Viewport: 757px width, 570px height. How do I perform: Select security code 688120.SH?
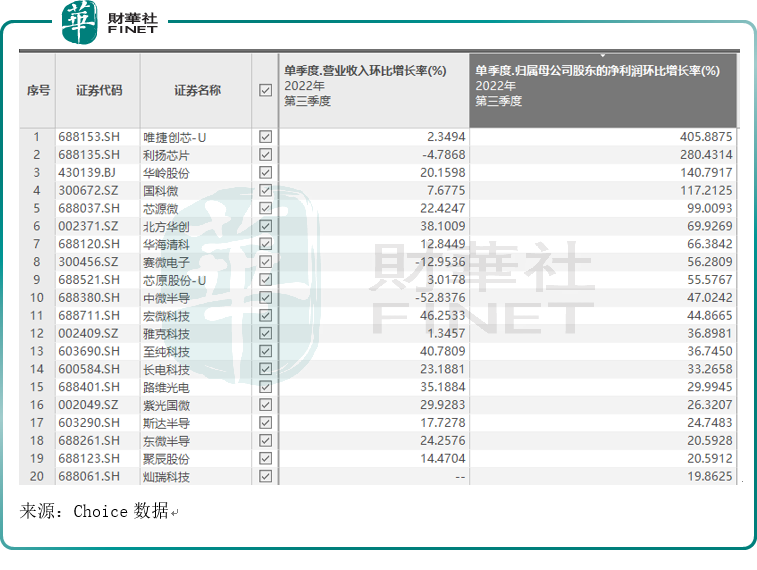(89, 244)
